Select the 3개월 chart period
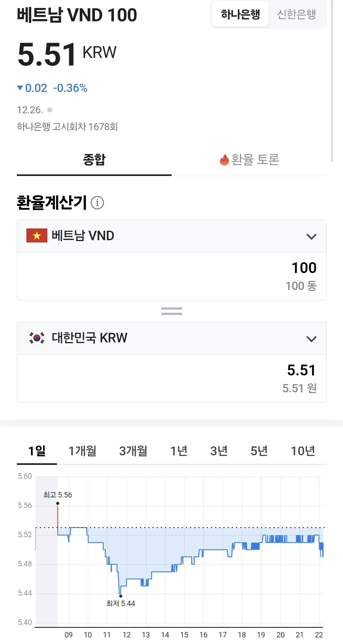The width and height of the screenshot is (343, 644). click(133, 451)
